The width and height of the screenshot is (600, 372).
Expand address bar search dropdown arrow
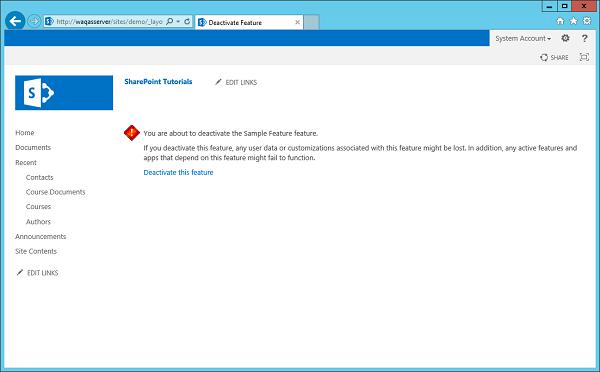coord(178,21)
